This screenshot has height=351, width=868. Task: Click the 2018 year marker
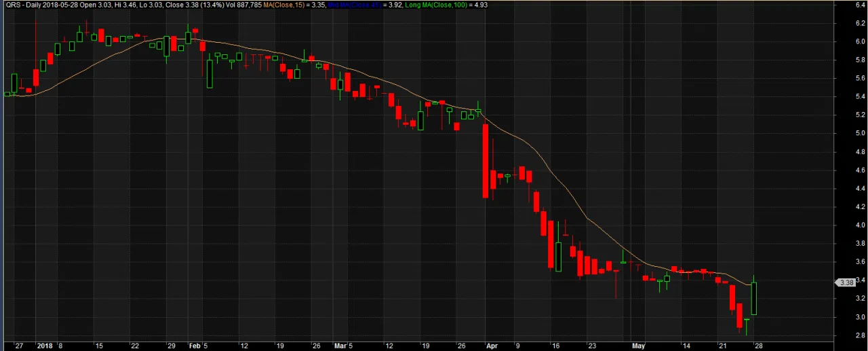pos(43,346)
